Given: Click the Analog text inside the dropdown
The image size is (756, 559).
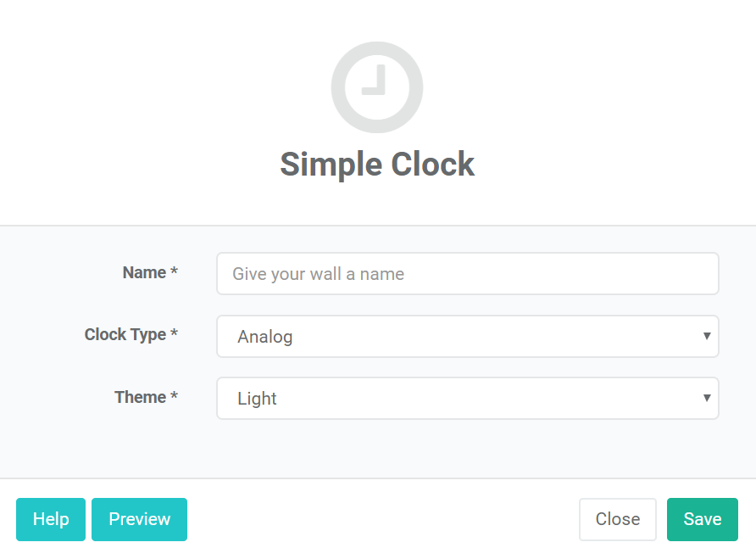Looking at the screenshot, I should [265, 336].
